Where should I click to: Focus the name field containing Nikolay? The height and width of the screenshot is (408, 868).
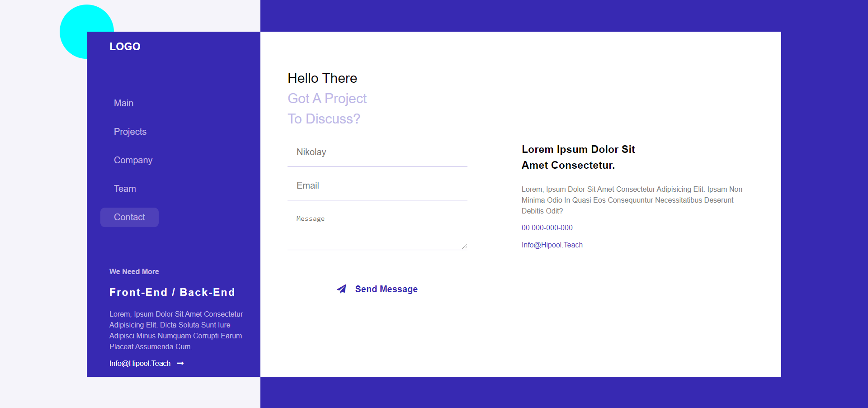377,152
